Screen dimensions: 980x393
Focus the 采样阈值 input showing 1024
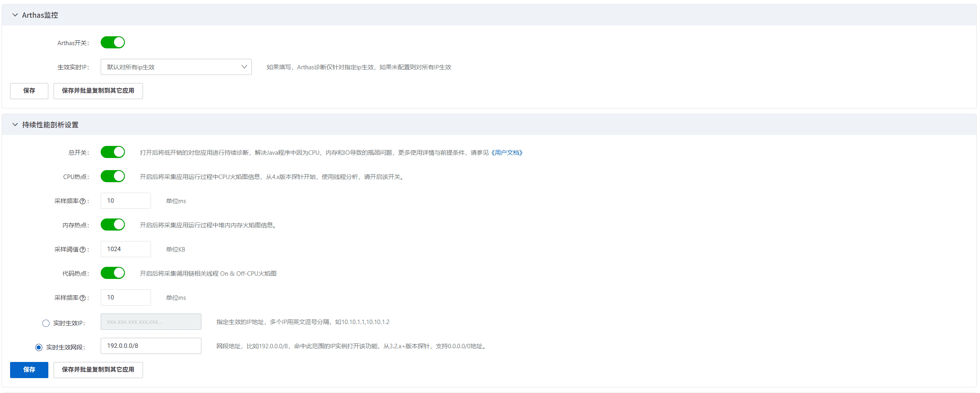pos(126,249)
